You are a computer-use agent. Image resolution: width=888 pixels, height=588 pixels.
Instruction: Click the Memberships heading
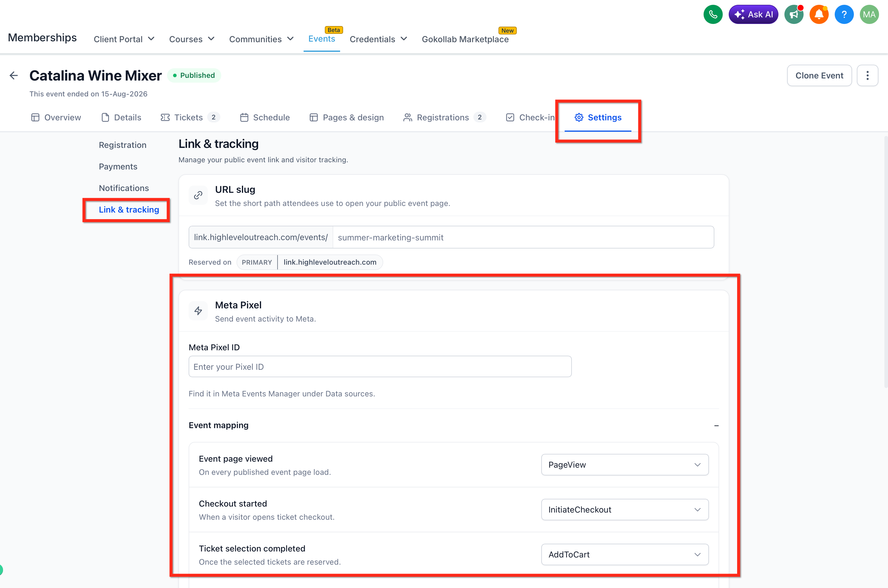(43, 37)
